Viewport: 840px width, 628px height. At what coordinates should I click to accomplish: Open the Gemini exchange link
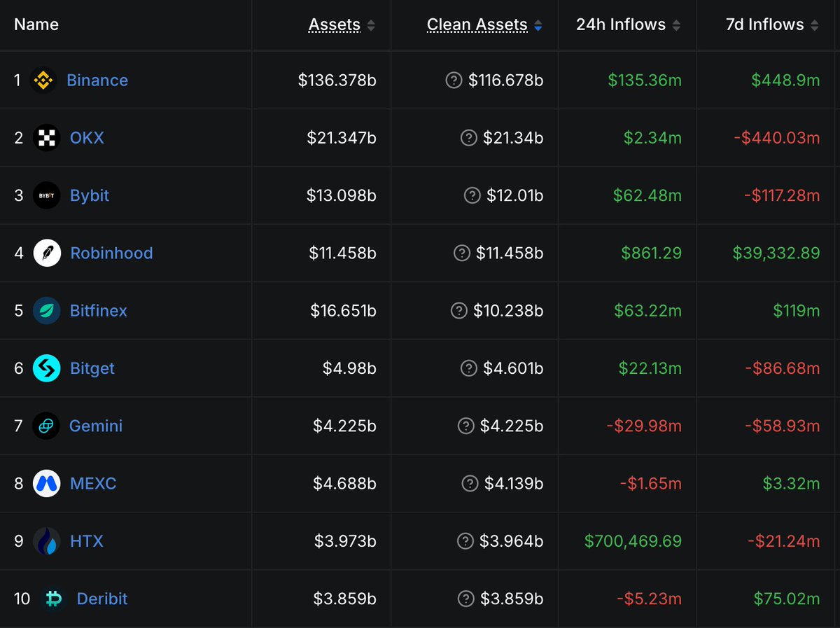point(96,426)
